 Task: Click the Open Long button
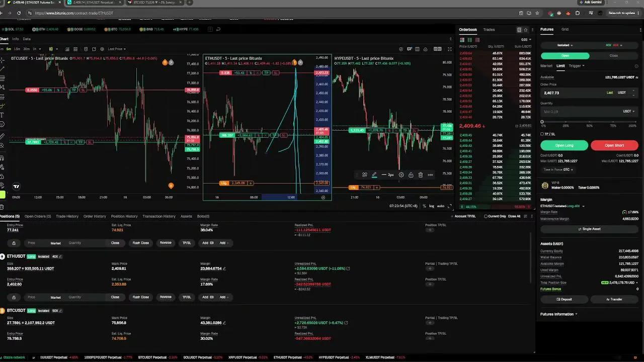(564, 145)
